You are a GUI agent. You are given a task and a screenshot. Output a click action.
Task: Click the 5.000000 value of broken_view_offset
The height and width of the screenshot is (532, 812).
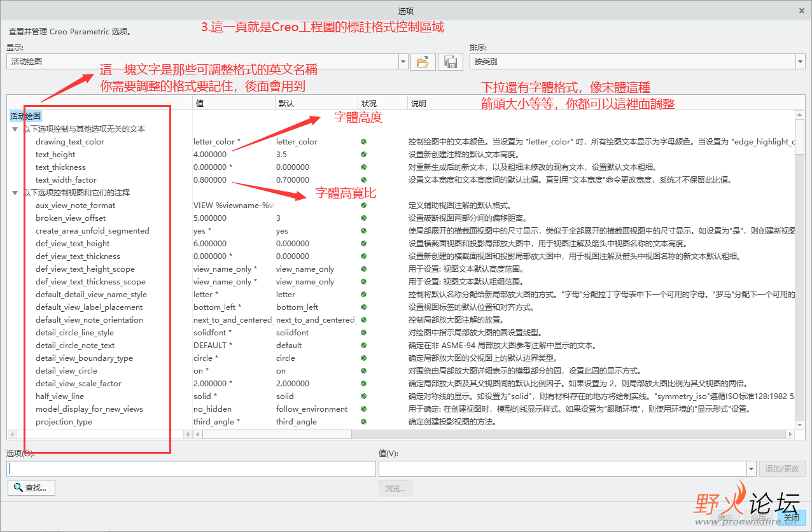(210, 218)
